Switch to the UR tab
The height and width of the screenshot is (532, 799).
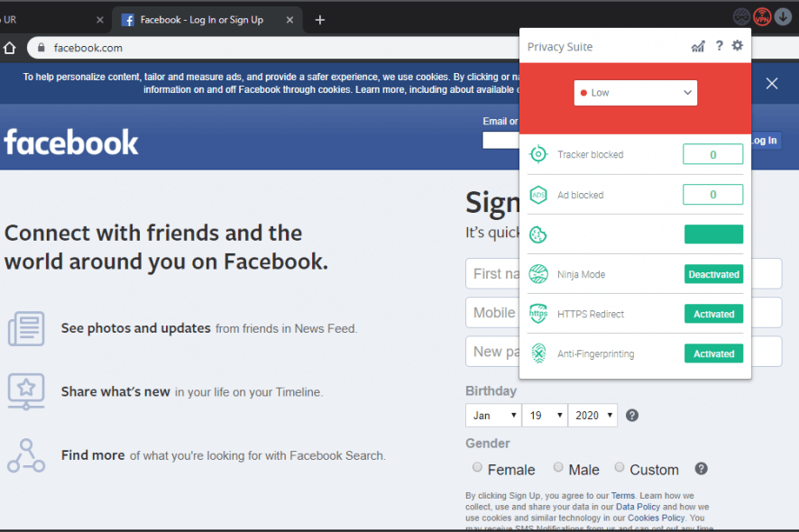click(x=51, y=20)
